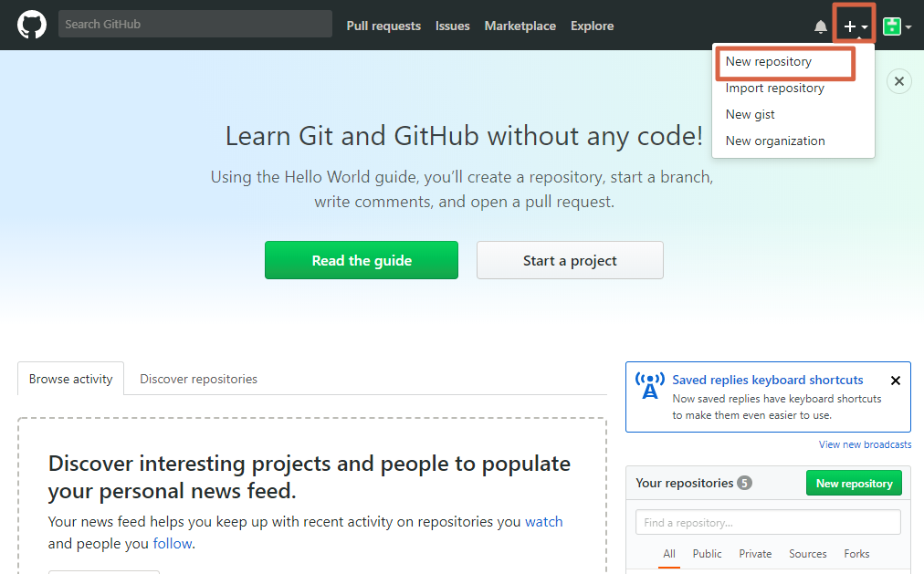
Task: Go to Marketplace in the header
Action: tap(520, 26)
